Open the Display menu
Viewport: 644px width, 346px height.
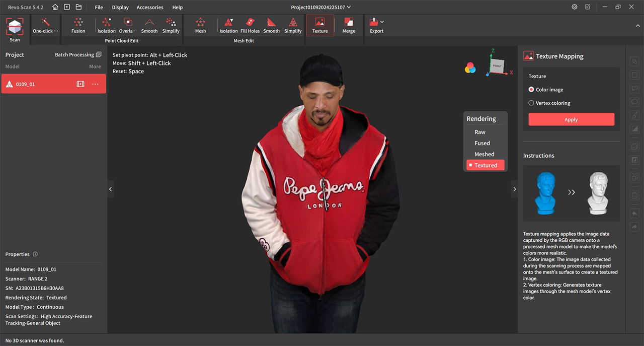[120, 8]
